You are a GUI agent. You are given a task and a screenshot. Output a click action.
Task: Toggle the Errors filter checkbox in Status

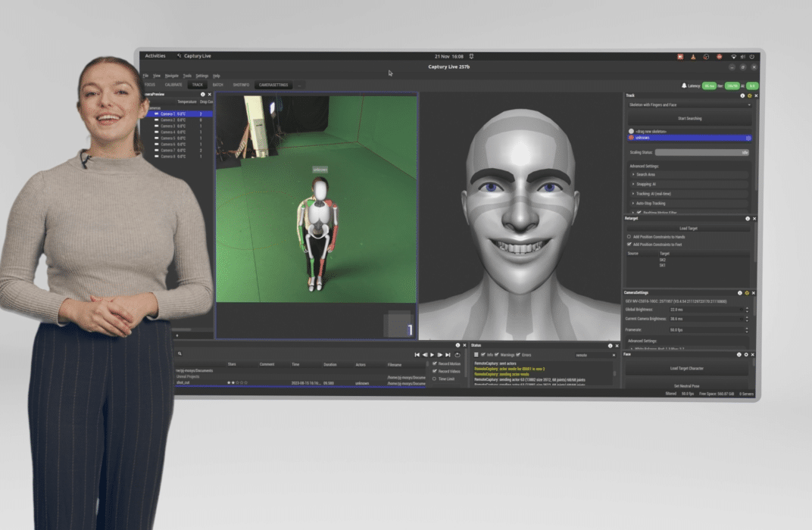click(518, 355)
